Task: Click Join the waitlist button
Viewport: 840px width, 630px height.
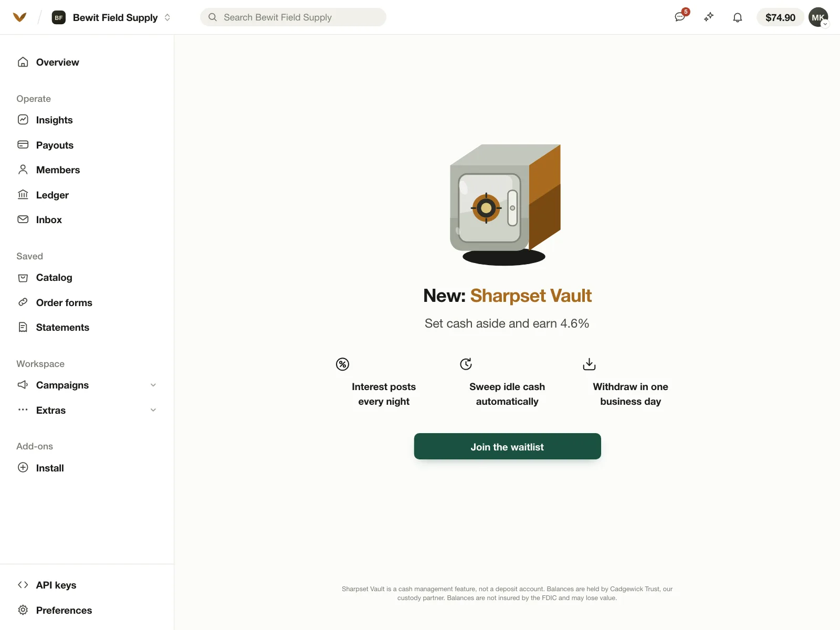Action: click(x=507, y=446)
